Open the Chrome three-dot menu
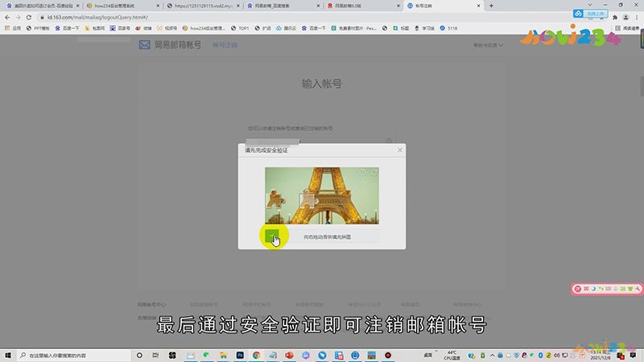The width and height of the screenshot is (644, 362). [637, 17]
